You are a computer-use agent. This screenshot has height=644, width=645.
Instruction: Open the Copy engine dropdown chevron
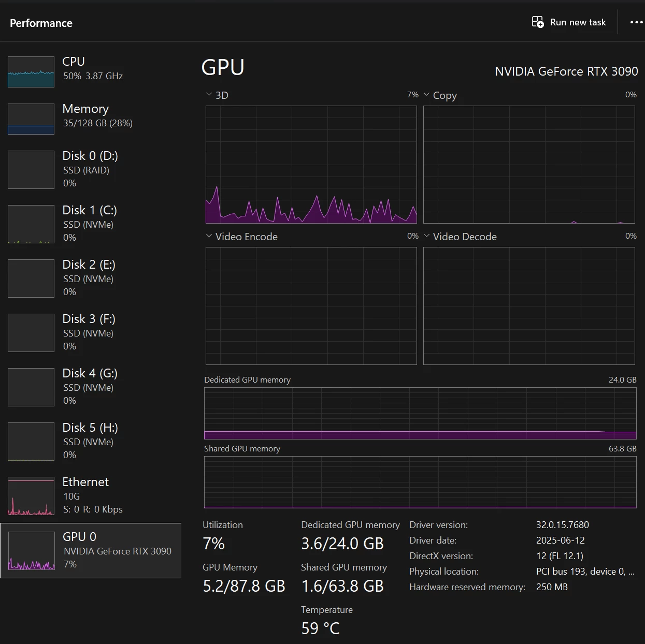tap(427, 95)
